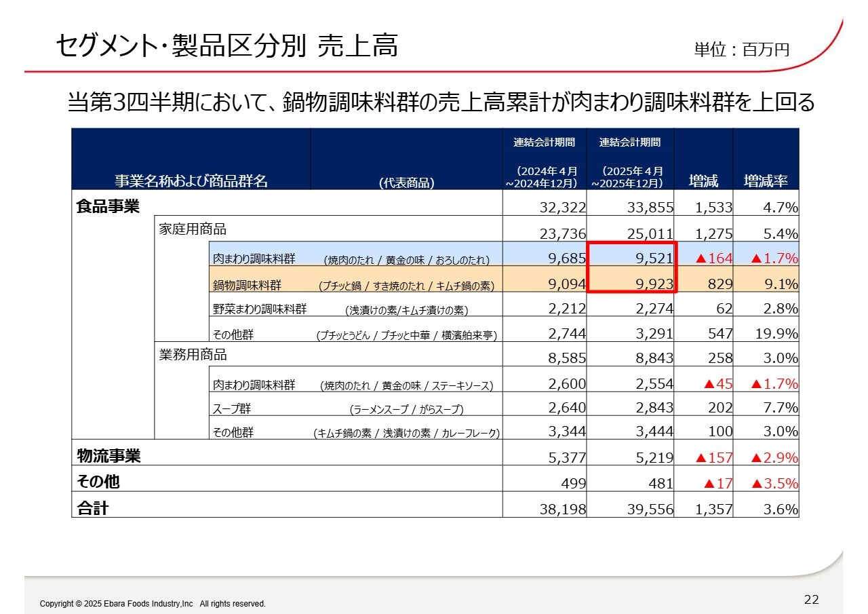
Task: Click the 増減率 column header
Action: coord(766,181)
